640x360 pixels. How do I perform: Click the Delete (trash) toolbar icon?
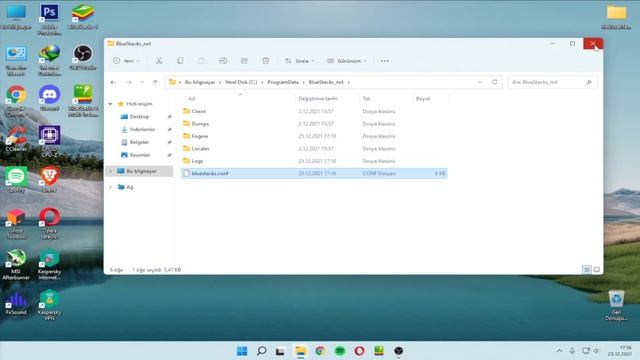coord(266,61)
